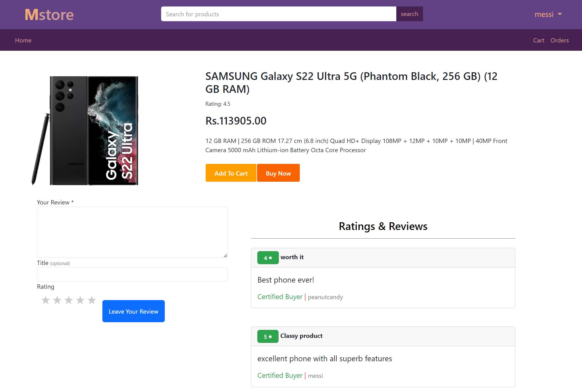This screenshot has height=392, width=582.
Task: Rate four stars in the review form
Action: (x=80, y=300)
